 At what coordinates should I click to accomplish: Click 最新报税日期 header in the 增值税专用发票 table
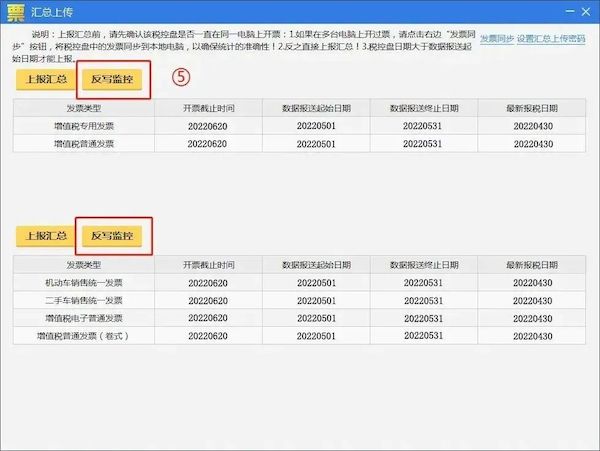532,108
